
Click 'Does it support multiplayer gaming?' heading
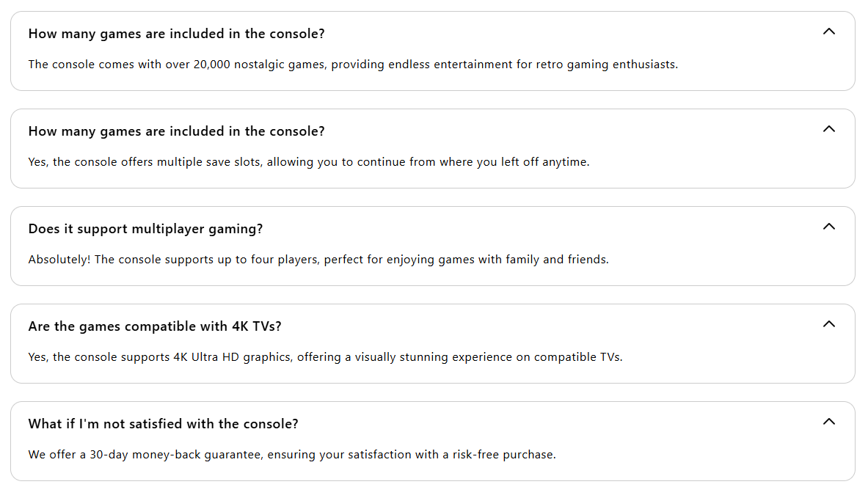pos(145,229)
